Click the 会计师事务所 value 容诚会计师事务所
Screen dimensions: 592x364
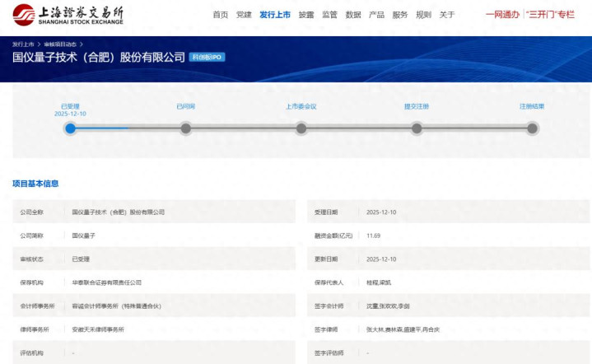[x=116, y=306]
